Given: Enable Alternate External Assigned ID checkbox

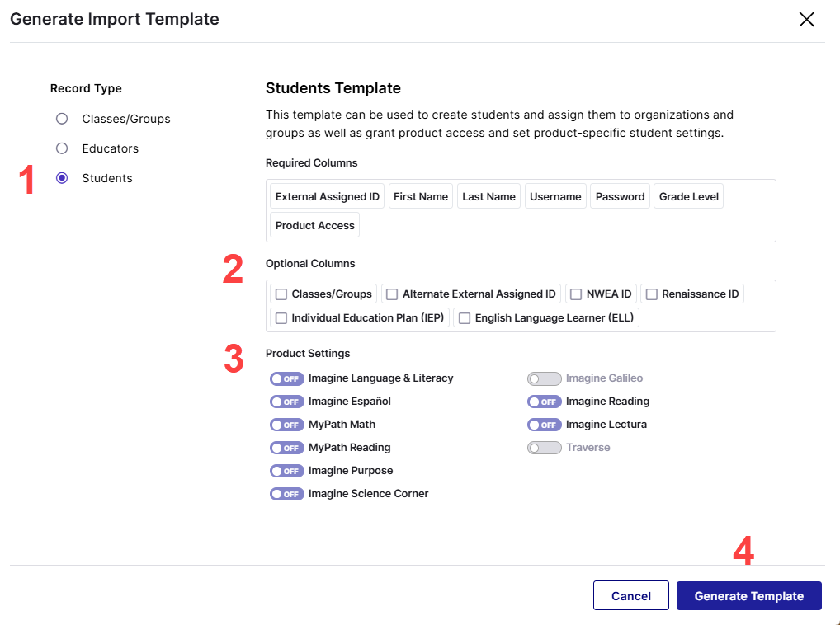Looking at the screenshot, I should point(392,294).
